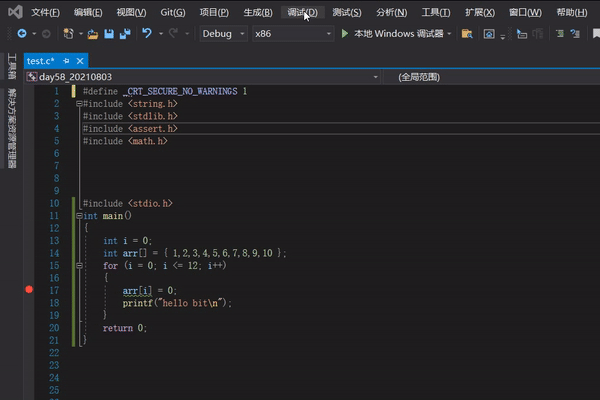Screen dimensions: 600x400
Task: Expand the new item dropdown arrow
Action: tap(81, 34)
